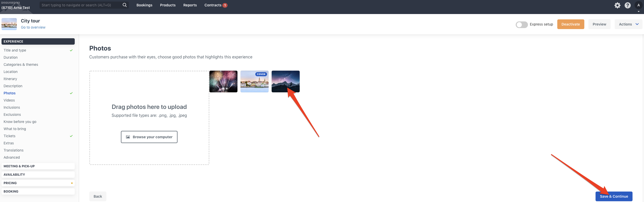Image resolution: width=644 pixels, height=202 pixels.
Task: Click the Browse your computer button
Action: (149, 137)
